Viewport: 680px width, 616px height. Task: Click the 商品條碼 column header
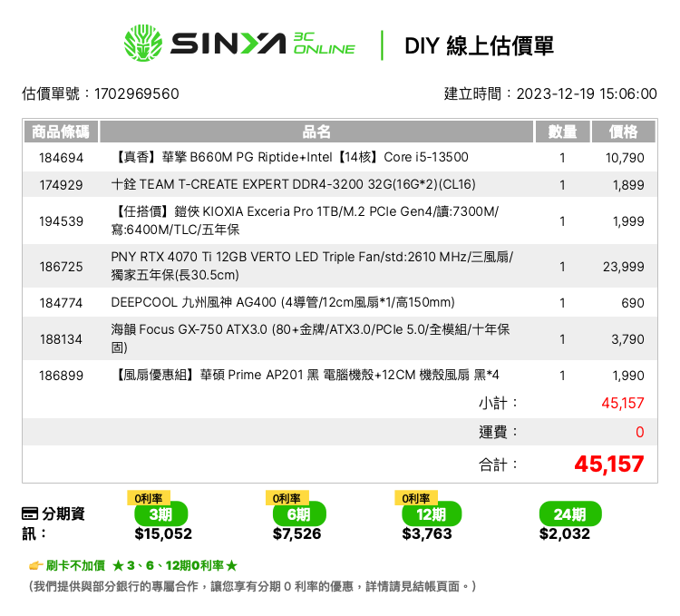[61, 132]
